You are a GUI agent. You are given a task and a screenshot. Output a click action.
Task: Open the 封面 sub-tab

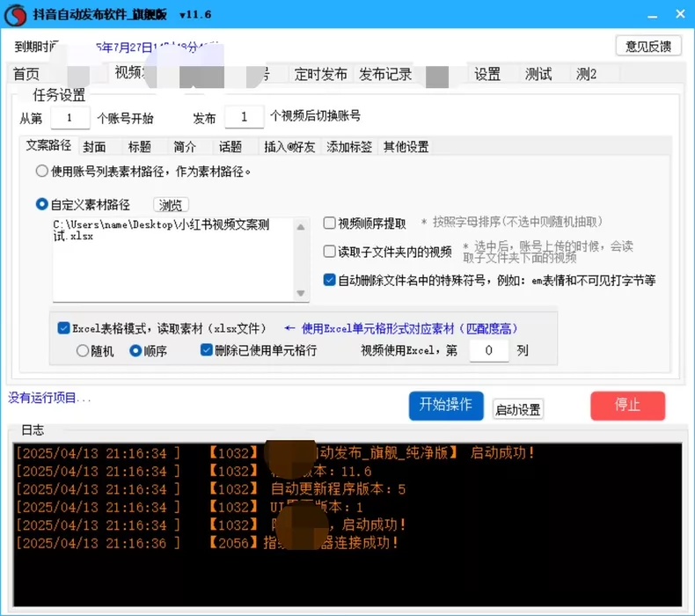tap(94, 147)
